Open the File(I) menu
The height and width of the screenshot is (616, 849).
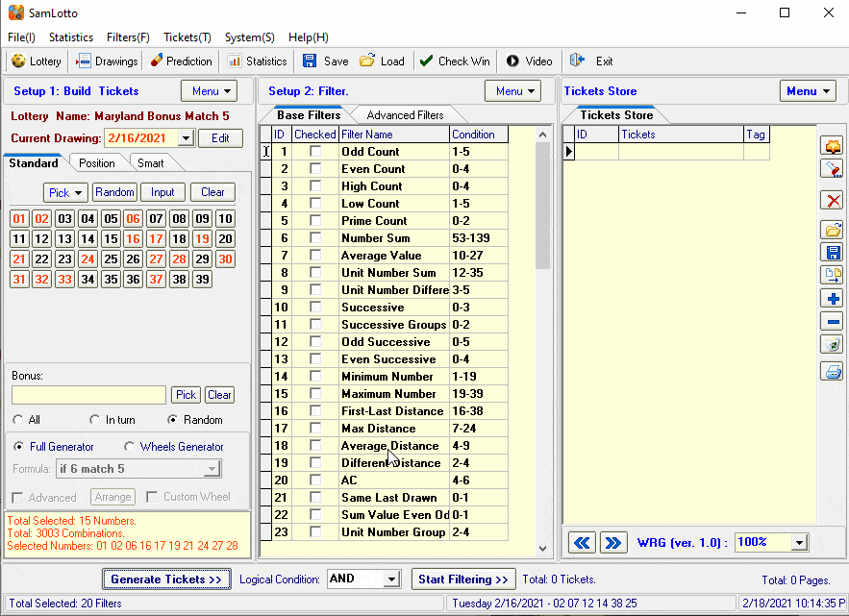point(22,37)
